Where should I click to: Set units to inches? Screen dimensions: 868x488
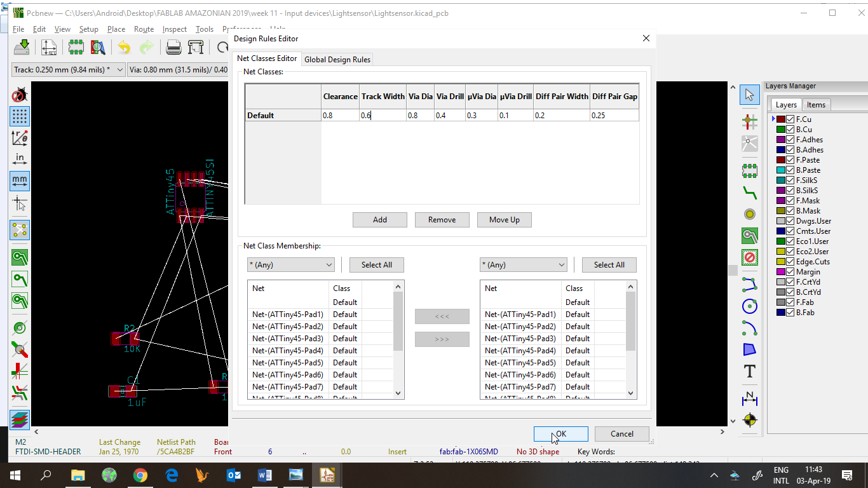click(20, 159)
